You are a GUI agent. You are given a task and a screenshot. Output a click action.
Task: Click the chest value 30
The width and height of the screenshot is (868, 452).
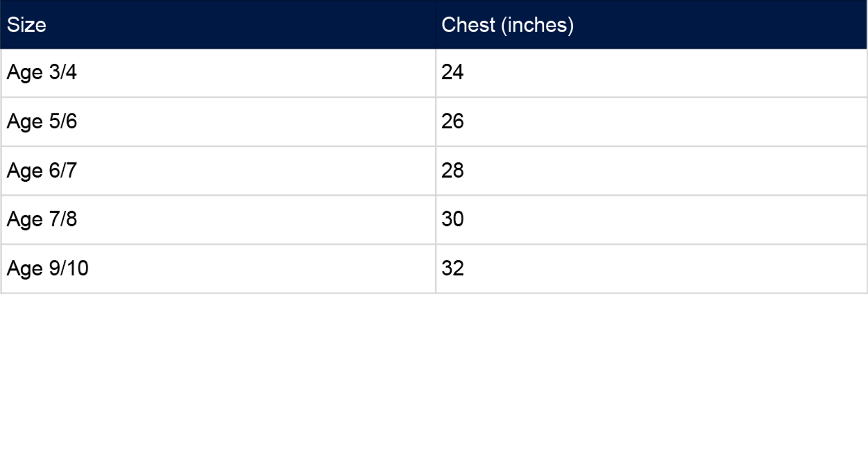coord(453,219)
